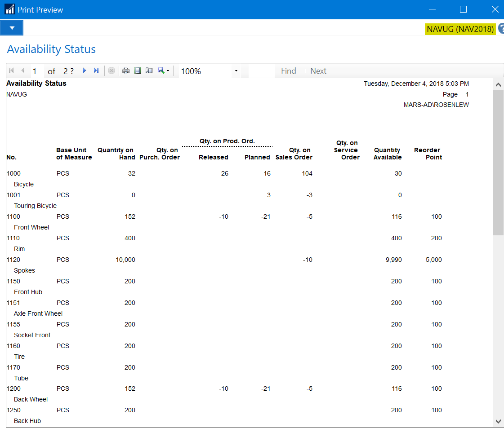504x428 pixels.
Task: Go to the first report page
Action: tap(11, 71)
